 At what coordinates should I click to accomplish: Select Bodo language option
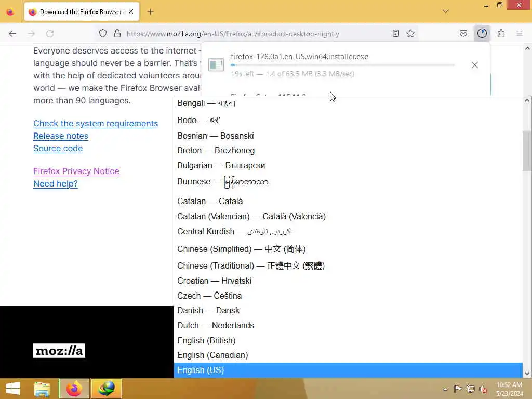coord(348,120)
